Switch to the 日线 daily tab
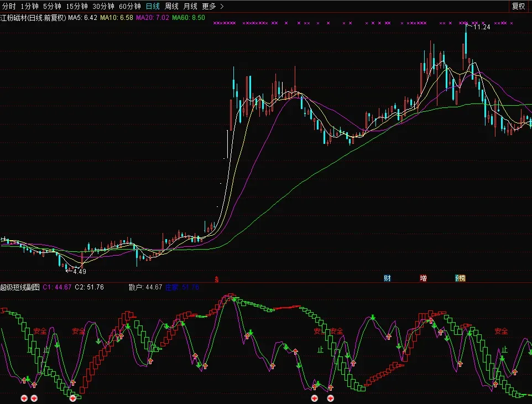532x404 pixels. tap(153, 6)
